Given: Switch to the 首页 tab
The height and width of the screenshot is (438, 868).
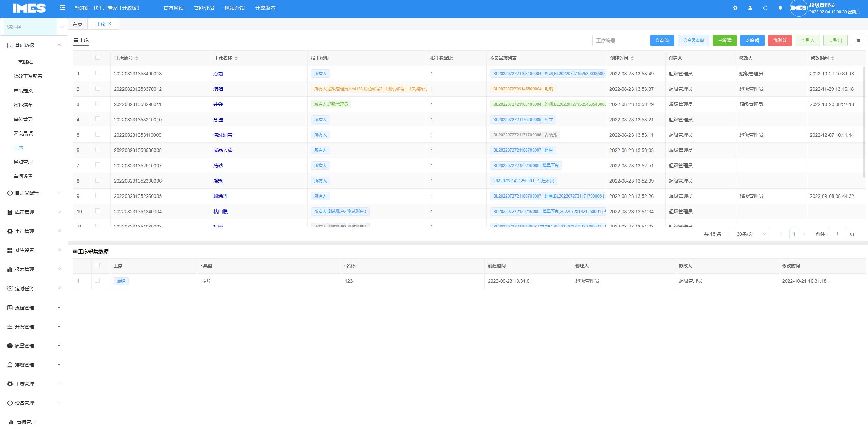Looking at the screenshot, I should click(78, 24).
